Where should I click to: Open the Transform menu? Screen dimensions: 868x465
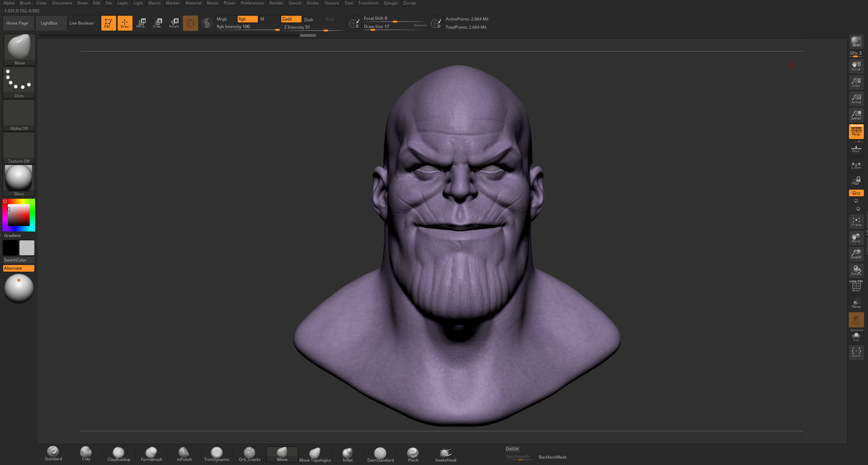[x=368, y=3]
